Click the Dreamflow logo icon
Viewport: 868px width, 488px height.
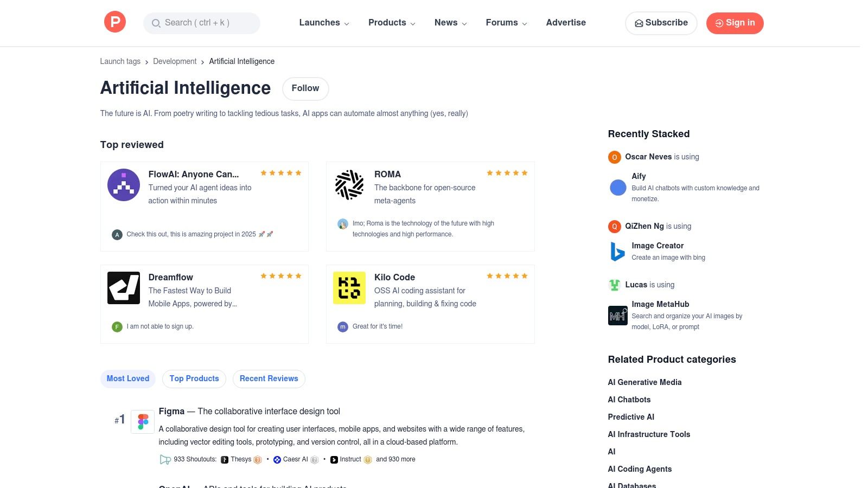pos(124,288)
